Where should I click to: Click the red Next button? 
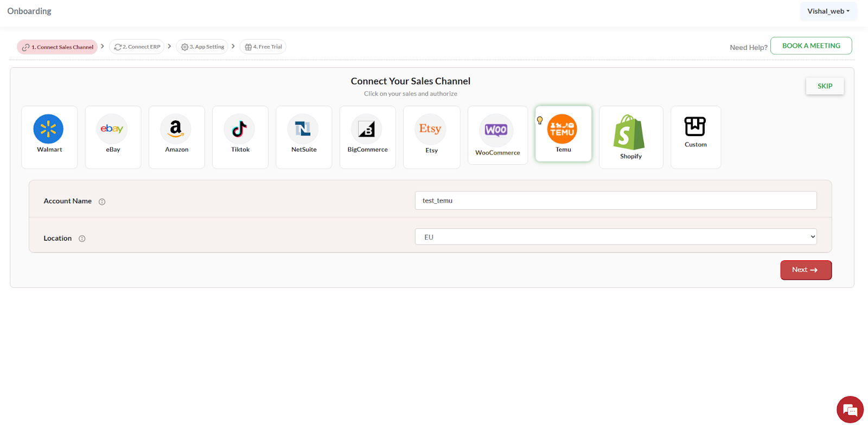[x=806, y=270]
